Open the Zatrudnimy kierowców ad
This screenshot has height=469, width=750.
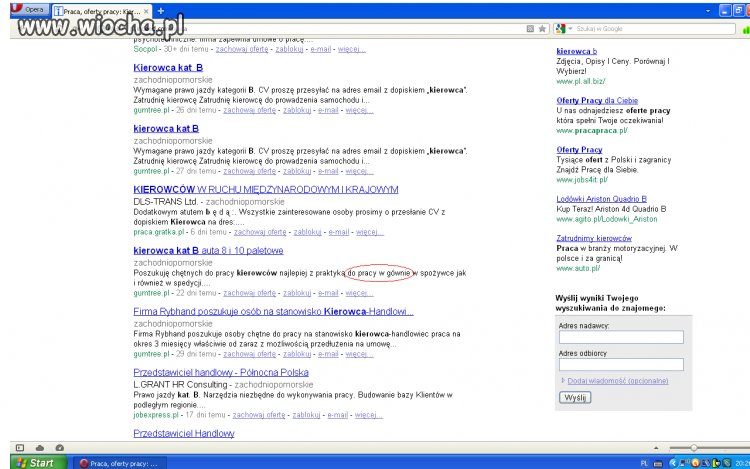point(594,238)
